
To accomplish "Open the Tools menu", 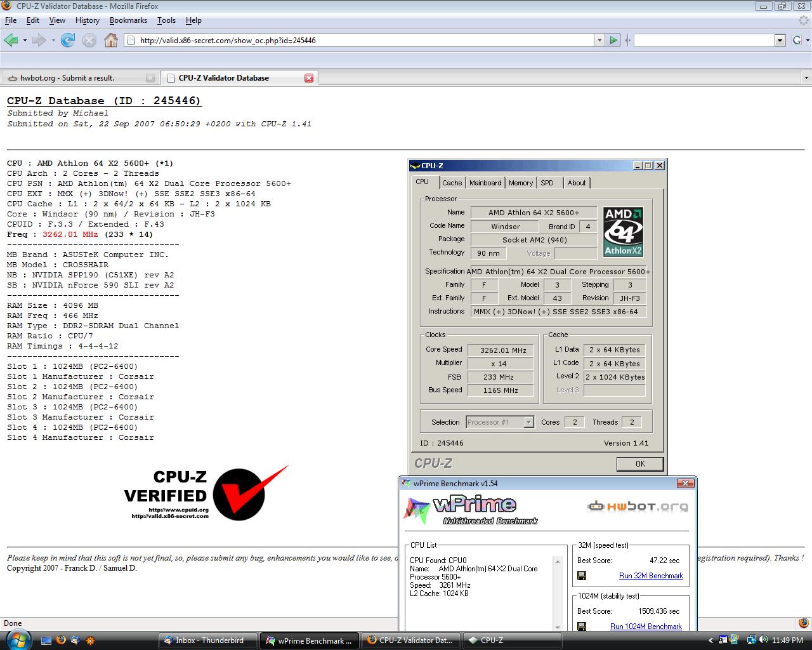I will [166, 20].
